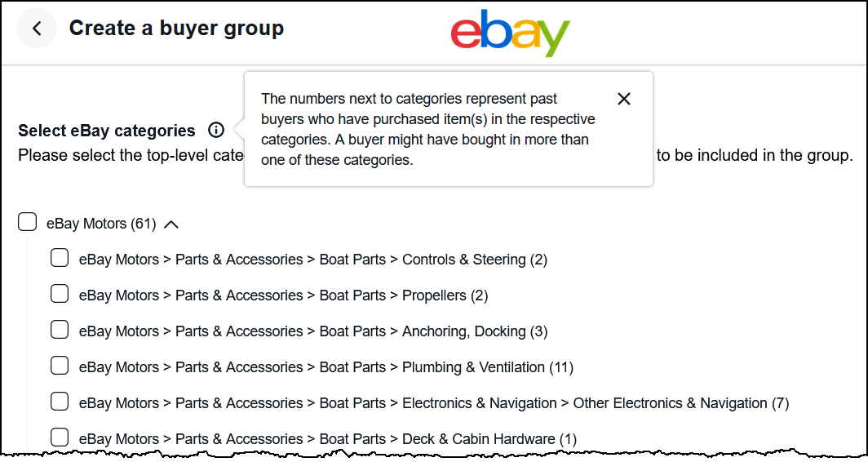The image size is (868, 462).
Task: Click the Plumbing & Ventilation (11) category label
Action: point(326,367)
